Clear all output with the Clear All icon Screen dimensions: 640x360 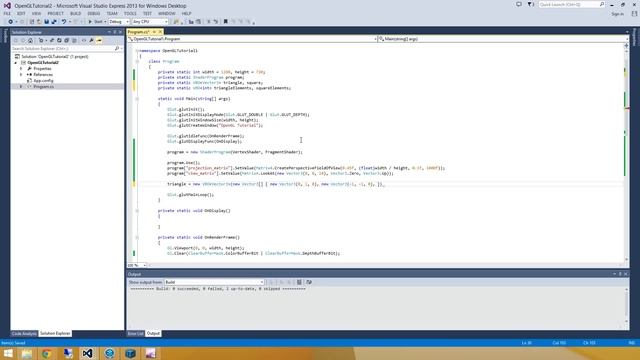coord(299,282)
